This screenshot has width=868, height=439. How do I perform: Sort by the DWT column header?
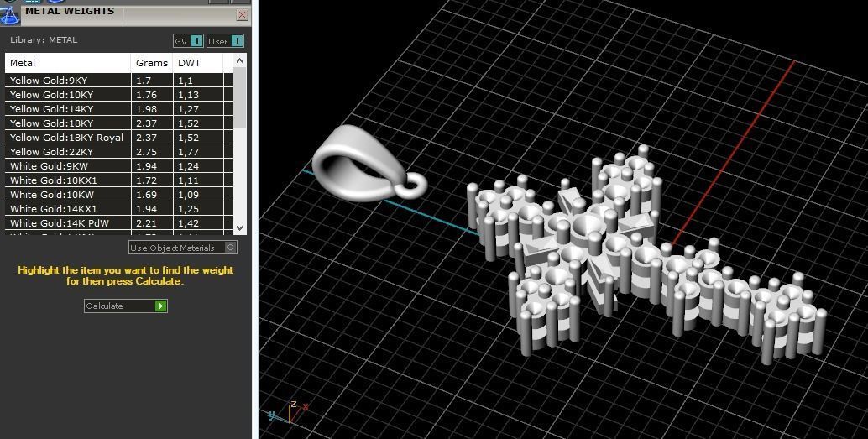click(x=198, y=63)
